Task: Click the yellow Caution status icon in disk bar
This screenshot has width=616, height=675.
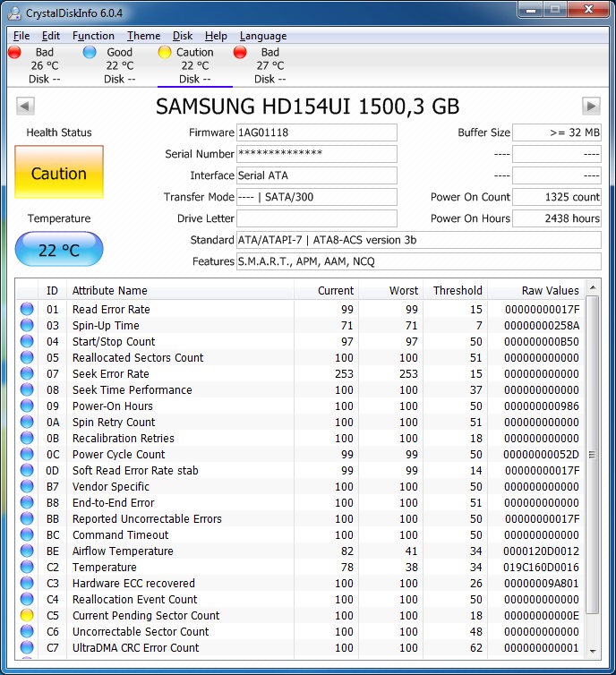Action: tap(165, 52)
